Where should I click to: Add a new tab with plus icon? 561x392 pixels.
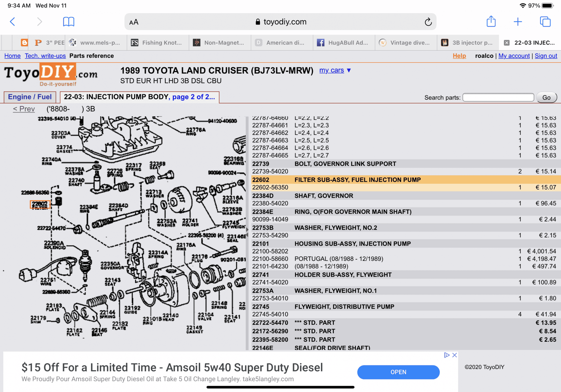(x=518, y=22)
